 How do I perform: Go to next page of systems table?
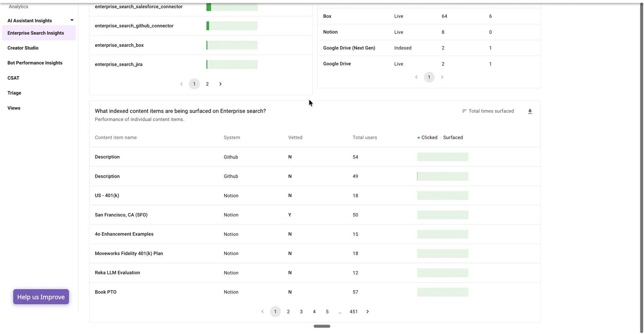click(x=442, y=77)
